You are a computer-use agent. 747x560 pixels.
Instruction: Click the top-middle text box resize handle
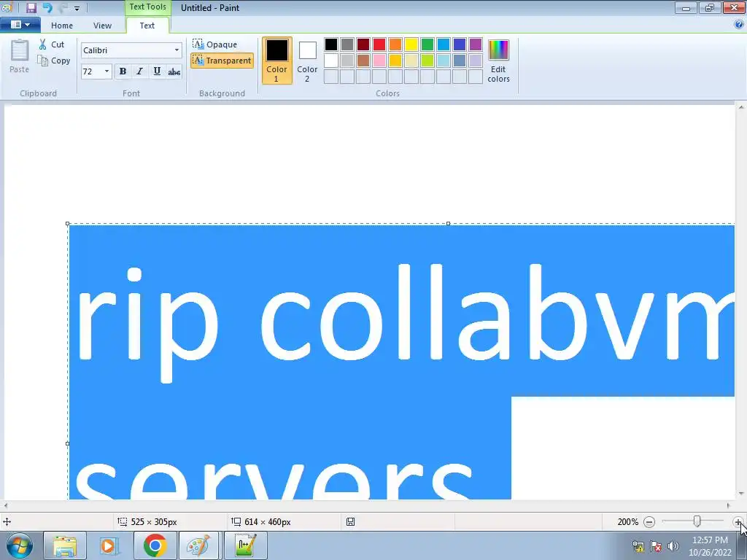click(449, 223)
